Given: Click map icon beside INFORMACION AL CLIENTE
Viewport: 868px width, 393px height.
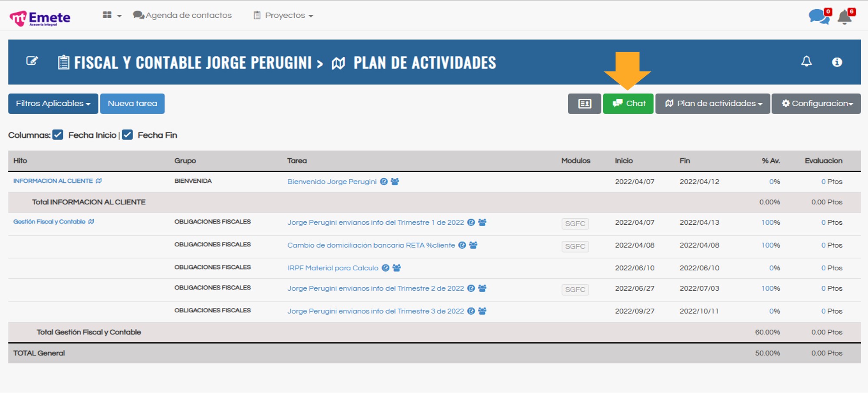Looking at the screenshot, I should point(99,181).
